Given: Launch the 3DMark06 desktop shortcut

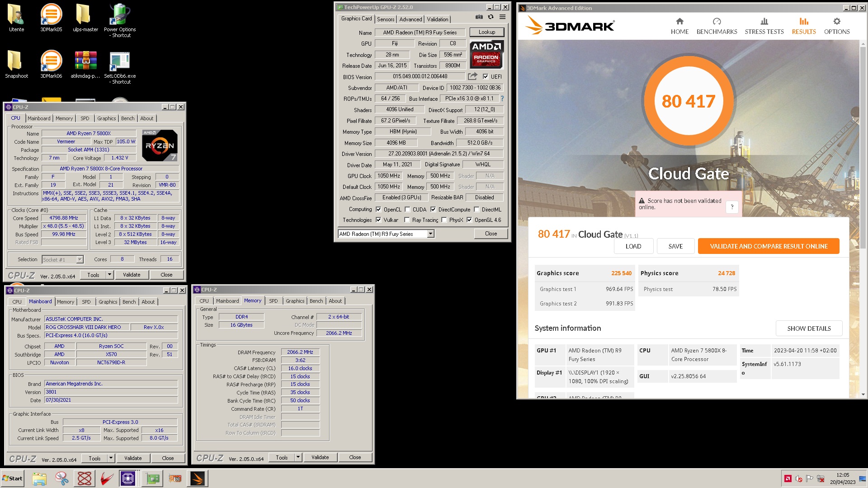Looking at the screenshot, I should click(51, 64).
